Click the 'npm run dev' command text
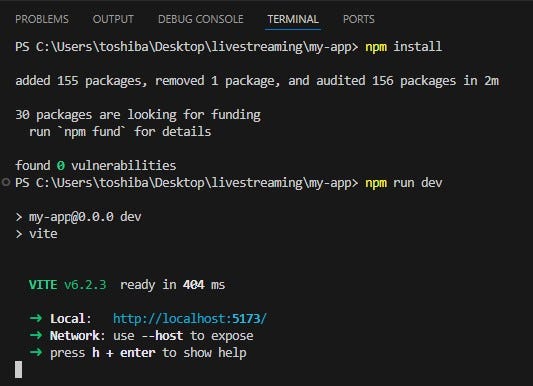 [404, 183]
